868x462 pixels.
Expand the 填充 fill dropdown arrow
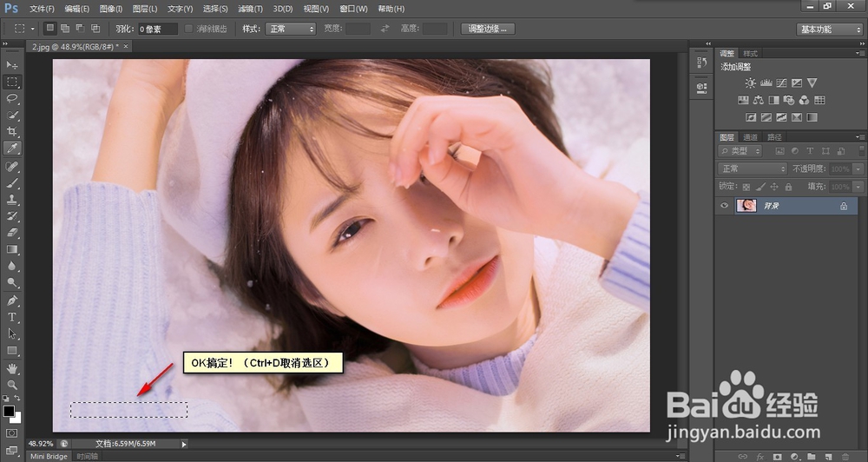858,187
